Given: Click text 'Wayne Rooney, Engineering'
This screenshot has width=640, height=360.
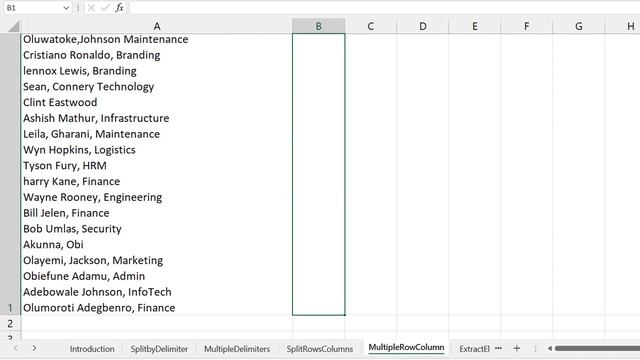Looking at the screenshot, I should coord(93,197).
